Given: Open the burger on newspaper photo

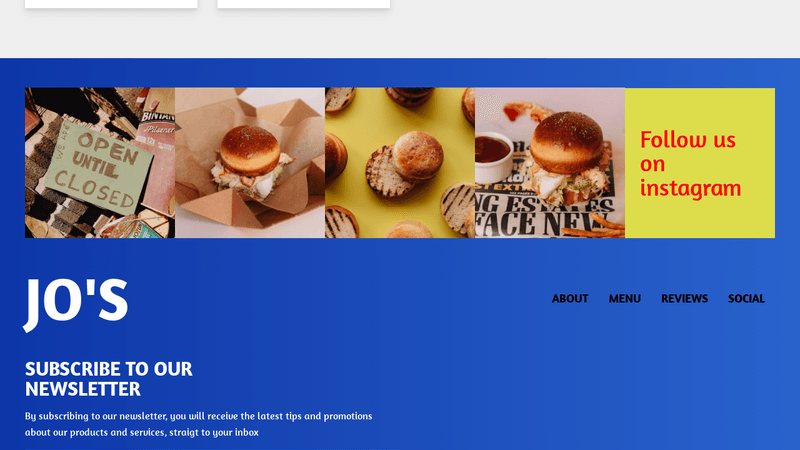Looking at the screenshot, I should pos(550,163).
